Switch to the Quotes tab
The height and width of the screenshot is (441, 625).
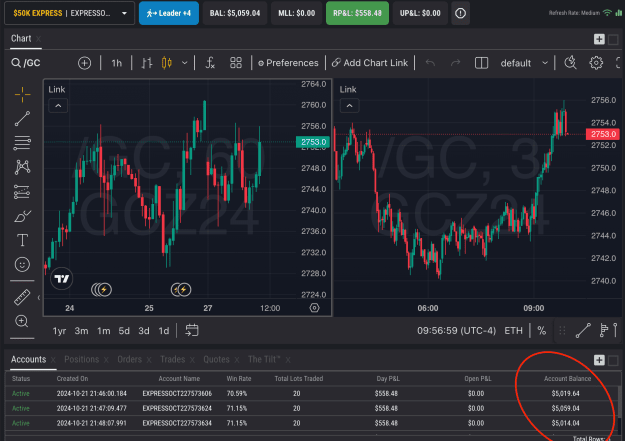[x=216, y=359]
